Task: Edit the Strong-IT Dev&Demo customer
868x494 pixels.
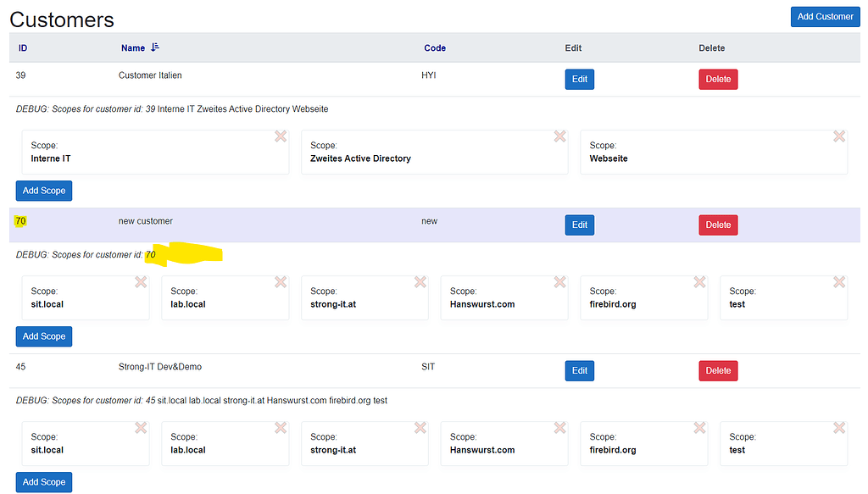Action: point(580,371)
